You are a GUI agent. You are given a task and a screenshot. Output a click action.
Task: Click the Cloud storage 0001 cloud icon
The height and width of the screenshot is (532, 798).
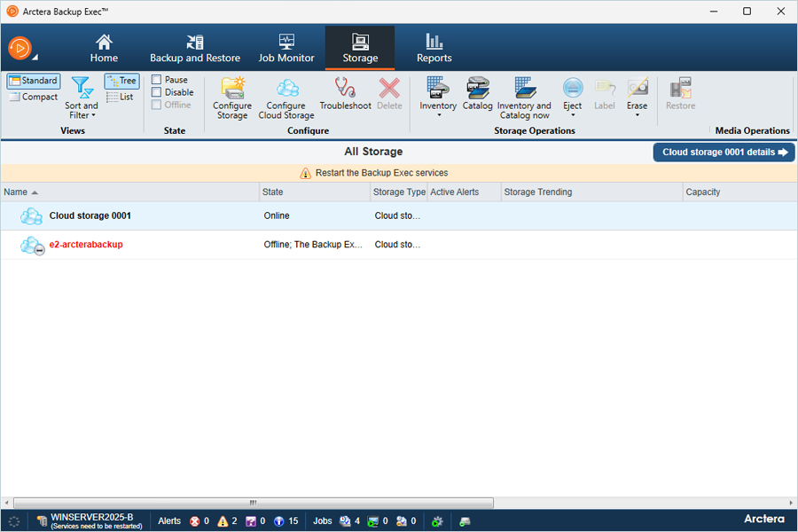point(31,215)
